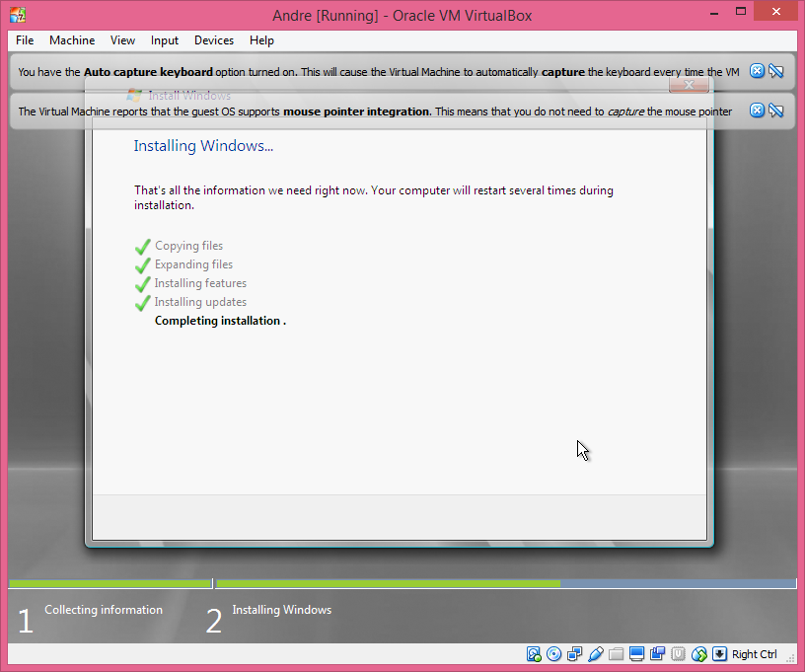The image size is (805, 672).
Task: Open the network adapters status icon
Action: [574, 654]
